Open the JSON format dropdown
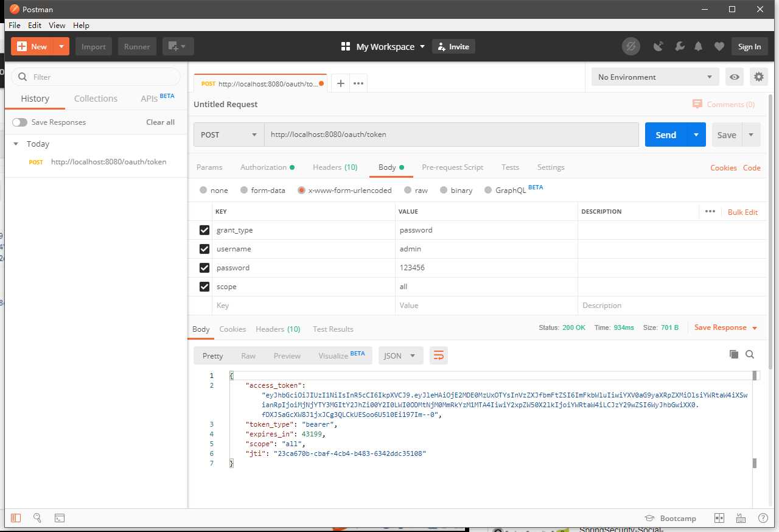The image size is (779, 532). pos(400,355)
